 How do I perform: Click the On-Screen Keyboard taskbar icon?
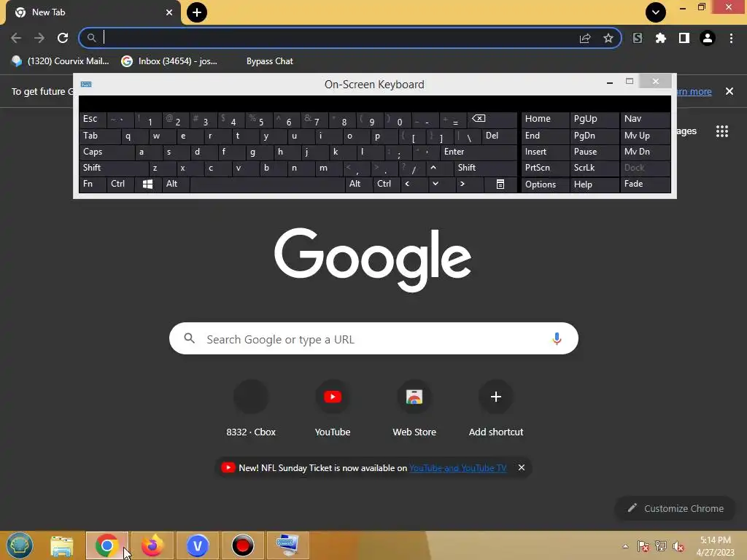pyautogui.click(x=287, y=545)
